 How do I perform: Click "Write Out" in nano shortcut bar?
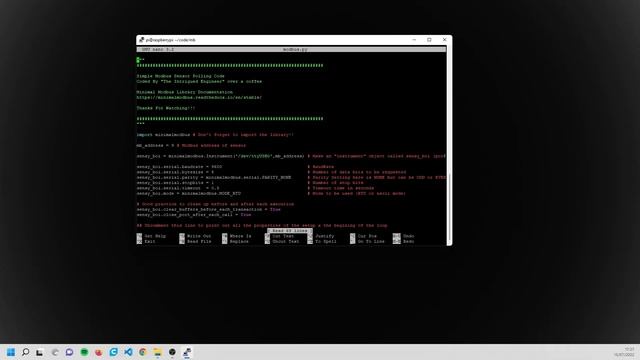point(199,236)
